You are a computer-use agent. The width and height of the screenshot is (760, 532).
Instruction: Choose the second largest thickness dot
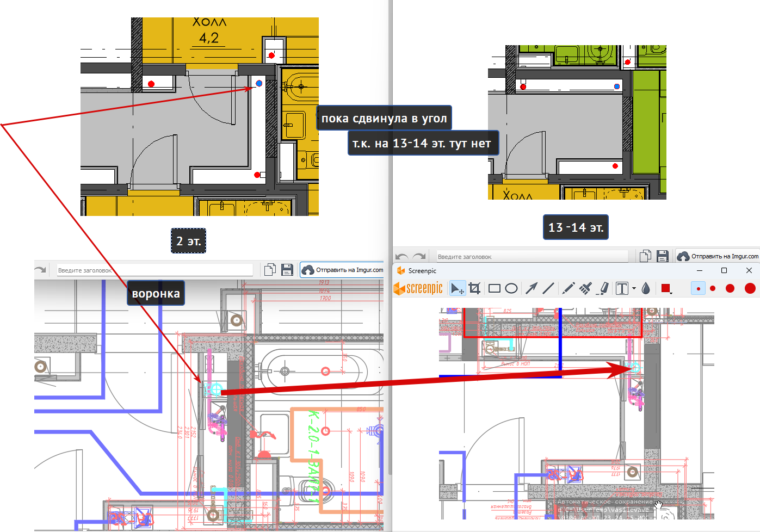[730, 288]
